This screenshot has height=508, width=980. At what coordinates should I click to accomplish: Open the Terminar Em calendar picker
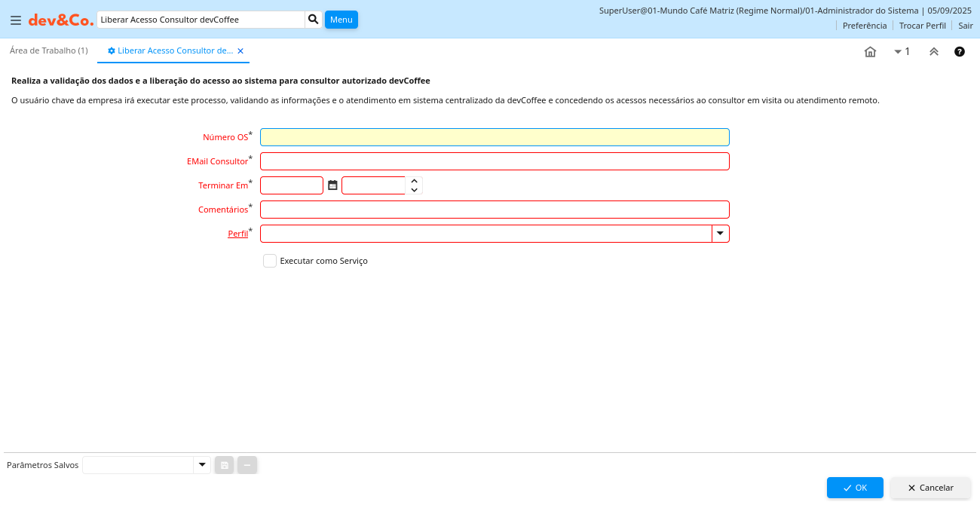click(332, 185)
